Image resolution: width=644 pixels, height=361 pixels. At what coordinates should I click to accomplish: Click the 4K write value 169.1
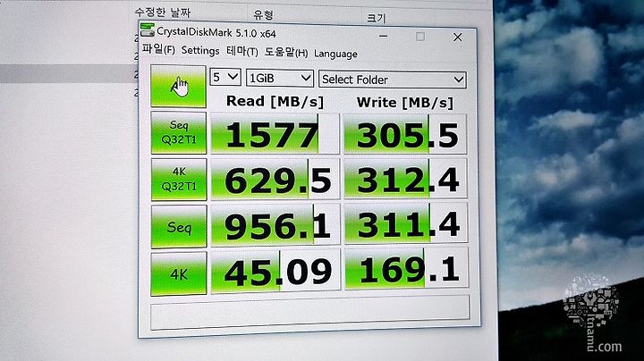[407, 268]
